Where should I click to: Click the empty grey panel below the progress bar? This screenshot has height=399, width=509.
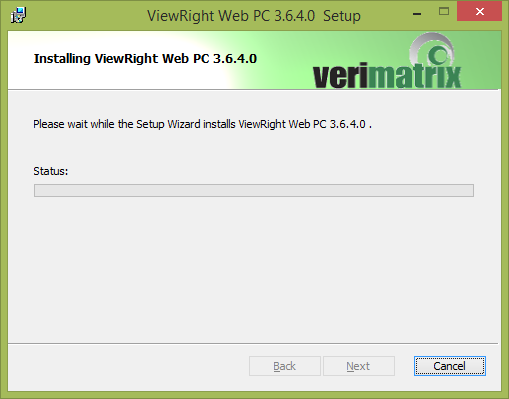(x=254, y=269)
